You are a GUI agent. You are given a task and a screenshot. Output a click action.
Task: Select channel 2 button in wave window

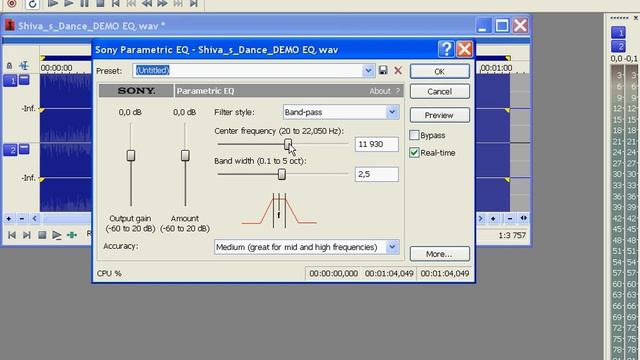pos(10,150)
